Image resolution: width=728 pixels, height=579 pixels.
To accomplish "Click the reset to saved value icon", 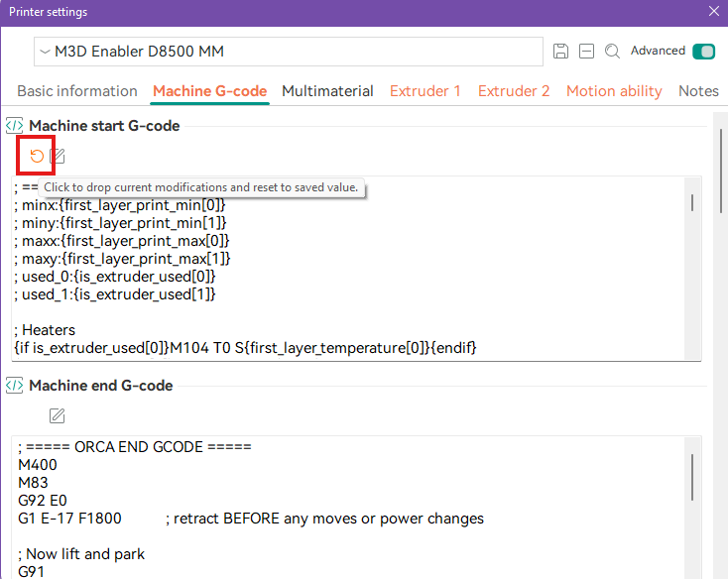I will coord(37,156).
